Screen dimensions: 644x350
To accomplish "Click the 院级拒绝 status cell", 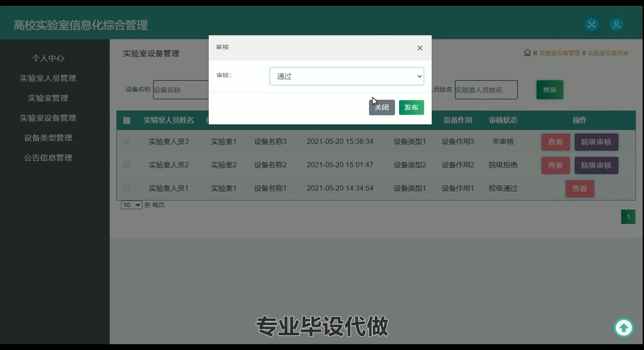I will pyautogui.click(x=503, y=165).
